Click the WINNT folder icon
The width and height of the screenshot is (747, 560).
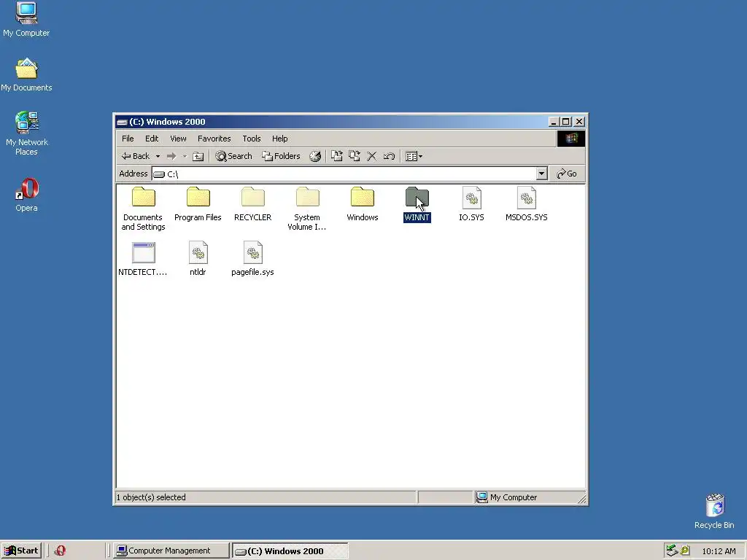click(x=417, y=197)
